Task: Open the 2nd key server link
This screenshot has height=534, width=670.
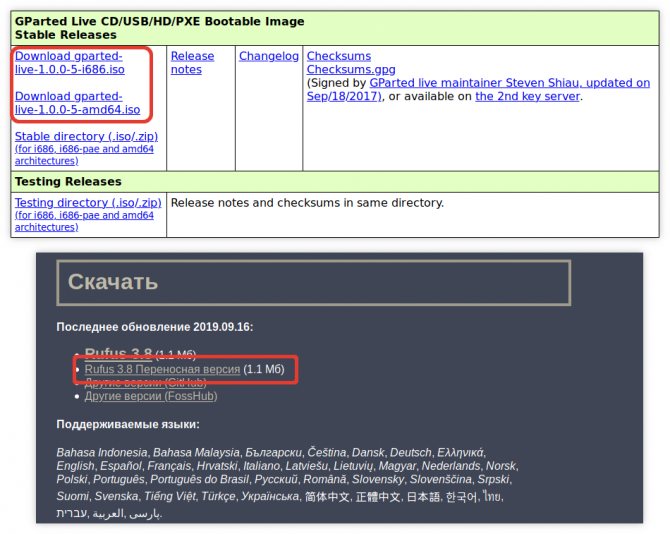Action: pyautogui.click(x=528, y=97)
